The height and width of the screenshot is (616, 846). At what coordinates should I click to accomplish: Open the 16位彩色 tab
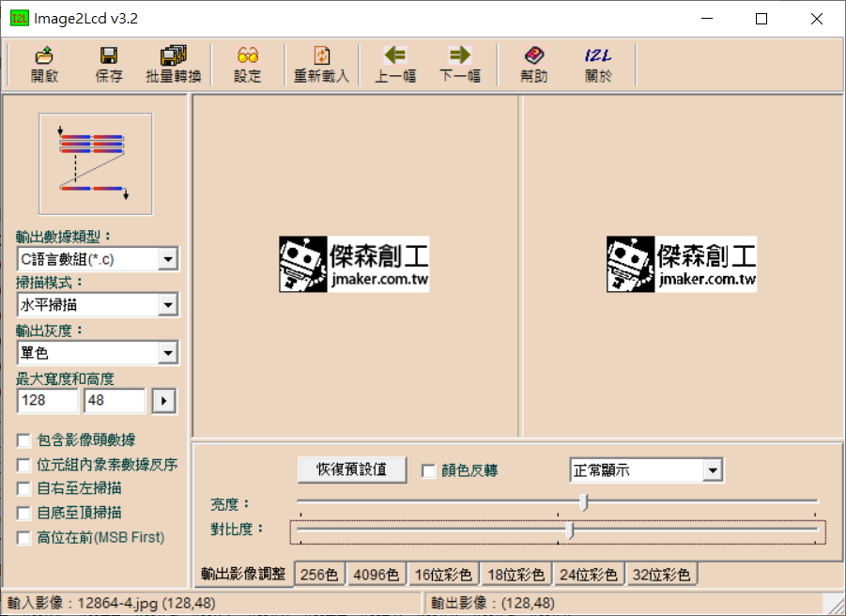click(443, 575)
